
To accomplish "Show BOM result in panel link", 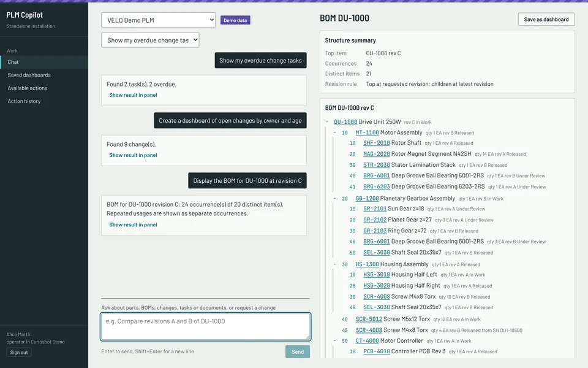I will click(133, 225).
